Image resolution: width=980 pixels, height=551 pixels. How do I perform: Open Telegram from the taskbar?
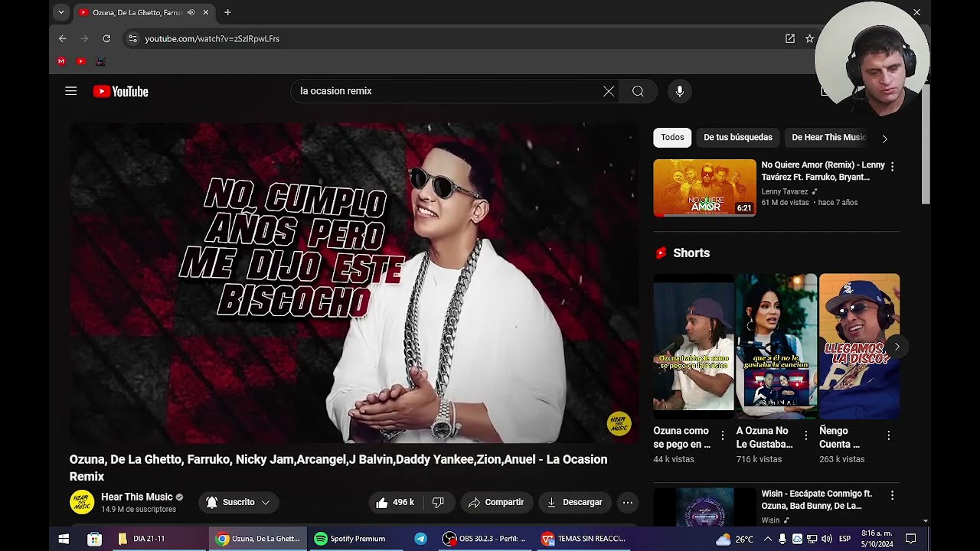(420, 539)
